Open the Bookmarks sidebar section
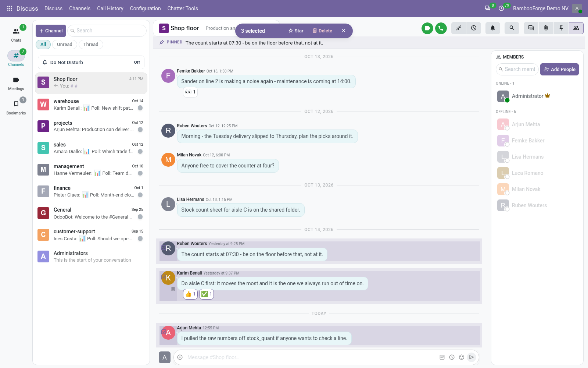 pos(16,107)
